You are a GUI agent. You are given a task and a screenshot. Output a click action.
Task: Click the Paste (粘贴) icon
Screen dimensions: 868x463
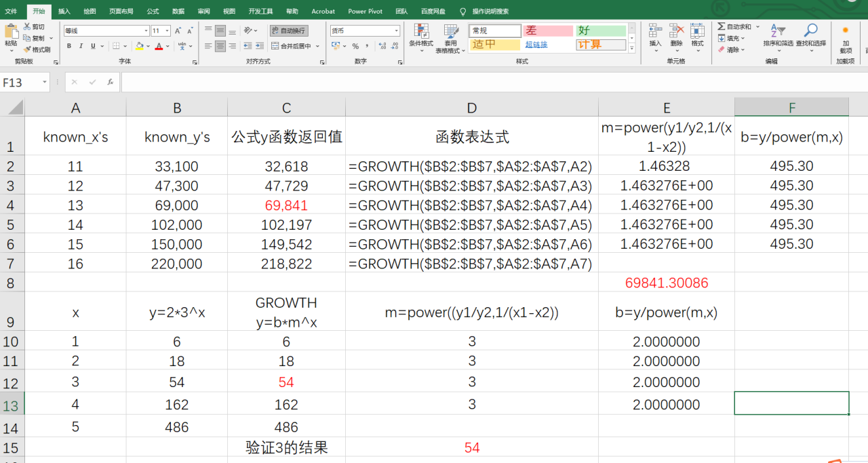[x=11, y=31]
